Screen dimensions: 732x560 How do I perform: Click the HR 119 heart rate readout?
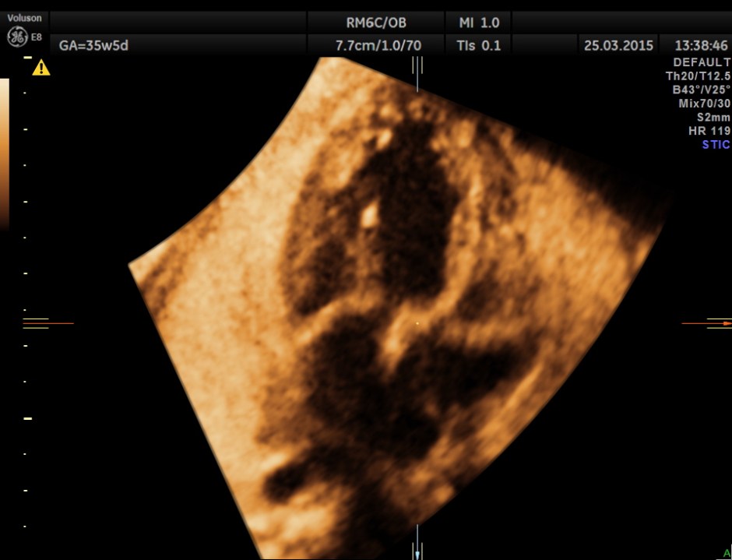(x=709, y=131)
